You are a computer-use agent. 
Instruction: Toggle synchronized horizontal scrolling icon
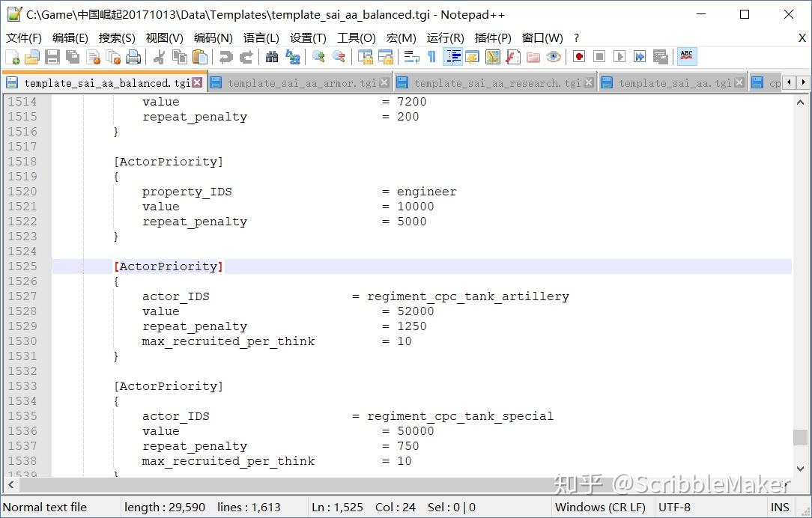[385, 57]
